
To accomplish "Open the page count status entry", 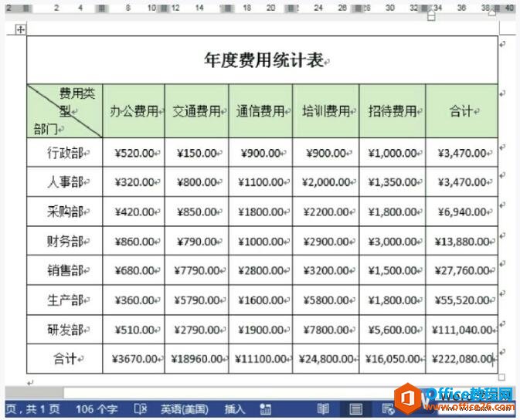I will coord(32,409).
